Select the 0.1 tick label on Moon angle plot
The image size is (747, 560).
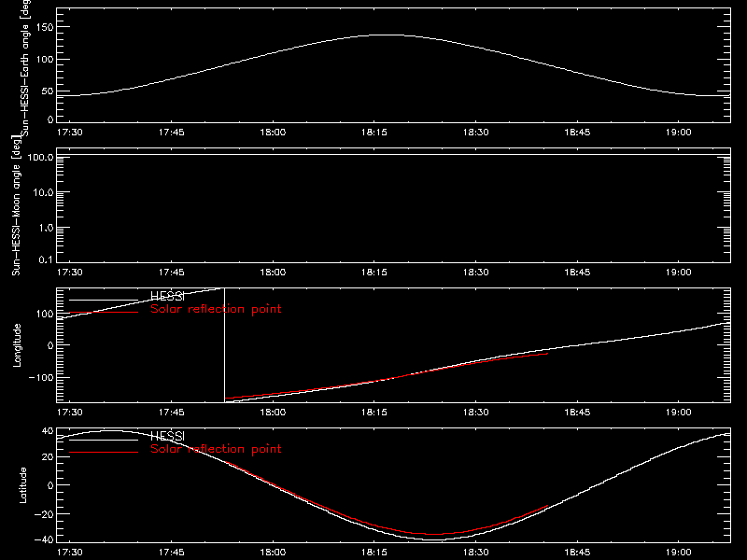click(x=46, y=259)
